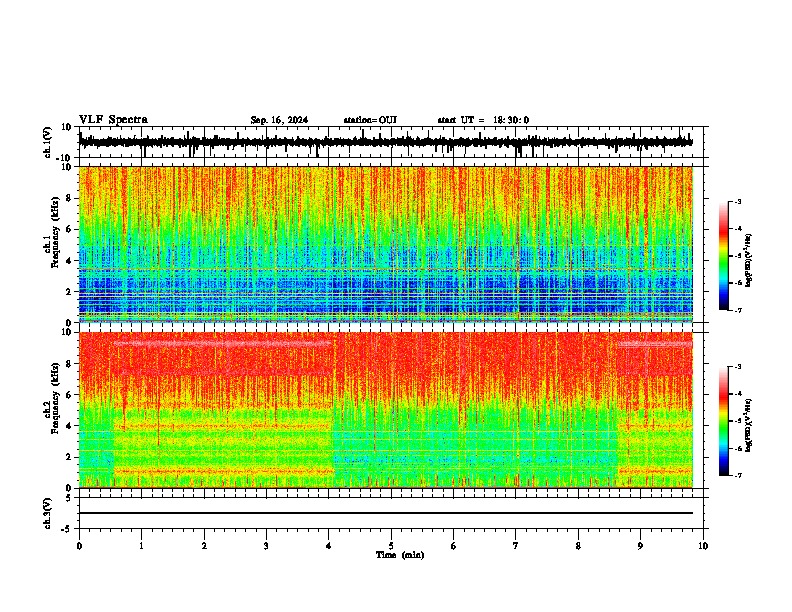The height and width of the screenshot is (612, 792).
Task: Click the ch.1 colorbar log(PSD) units label
Action: [749, 260]
